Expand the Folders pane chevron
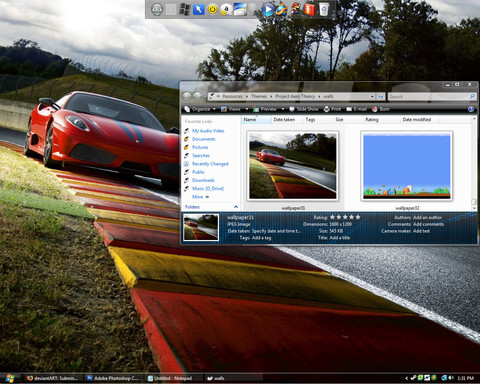This screenshot has width=480, height=384. tap(236, 207)
